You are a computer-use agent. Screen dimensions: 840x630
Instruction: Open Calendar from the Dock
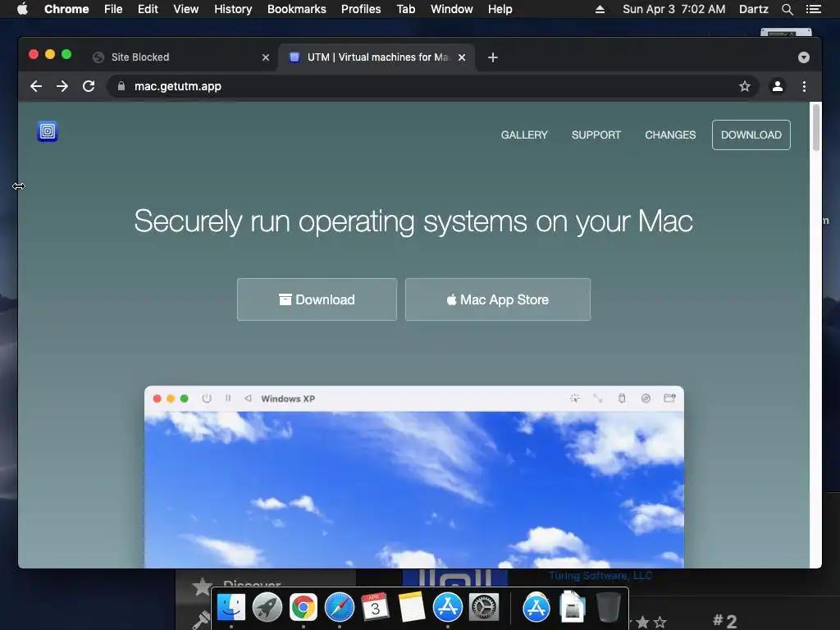[375, 608]
